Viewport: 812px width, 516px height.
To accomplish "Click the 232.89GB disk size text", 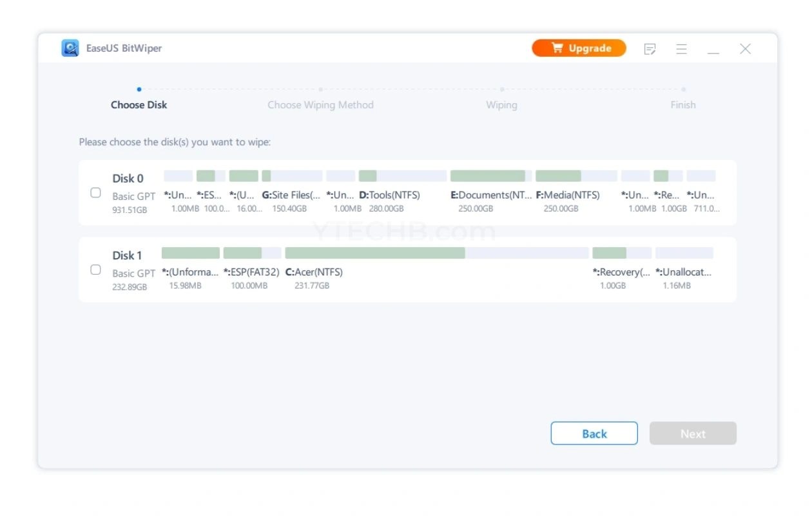I will coord(130,286).
